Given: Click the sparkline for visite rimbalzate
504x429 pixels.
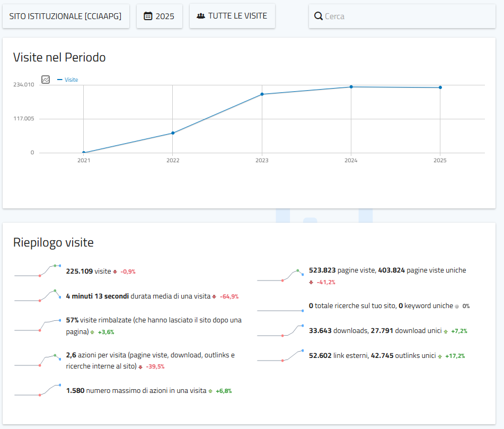Looking at the screenshot, I should tap(38, 326).
